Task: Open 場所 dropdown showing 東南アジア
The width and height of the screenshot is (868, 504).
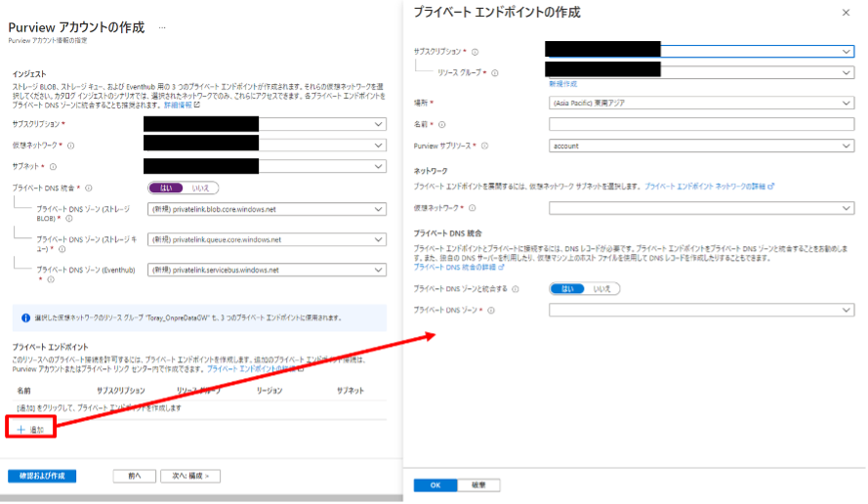Action: (x=701, y=103)
